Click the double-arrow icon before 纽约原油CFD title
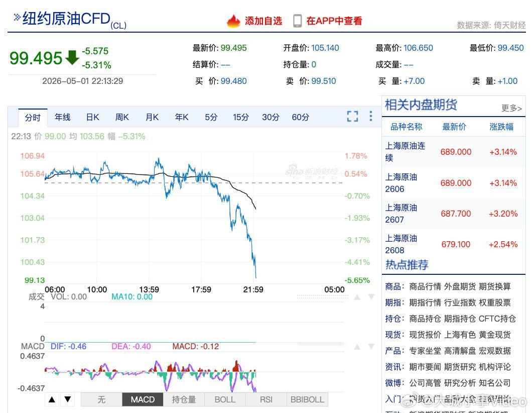The width and height of the screenshot is (532, 413). click(17, 17)
